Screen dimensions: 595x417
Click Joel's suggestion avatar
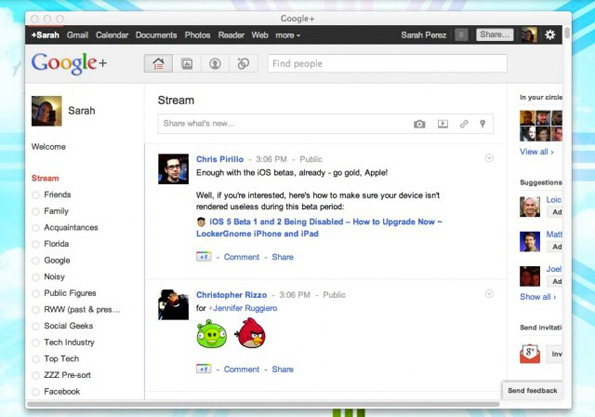tap(530, 276)
